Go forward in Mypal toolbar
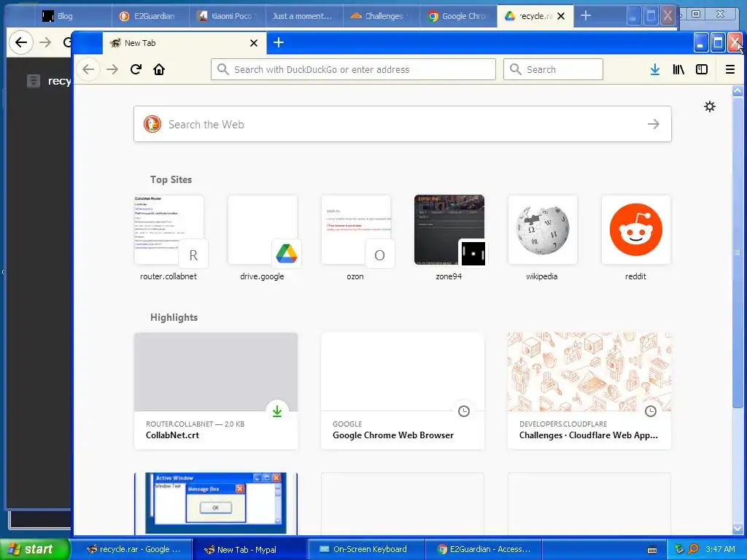 point(112,69)
